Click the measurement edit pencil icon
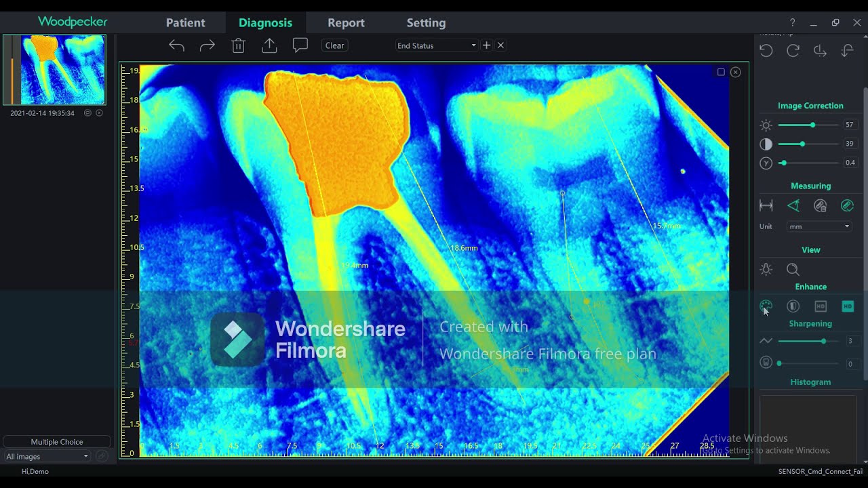Image resolution: width=868 pixels, height=488 pixels. click(x=847, y=205)
